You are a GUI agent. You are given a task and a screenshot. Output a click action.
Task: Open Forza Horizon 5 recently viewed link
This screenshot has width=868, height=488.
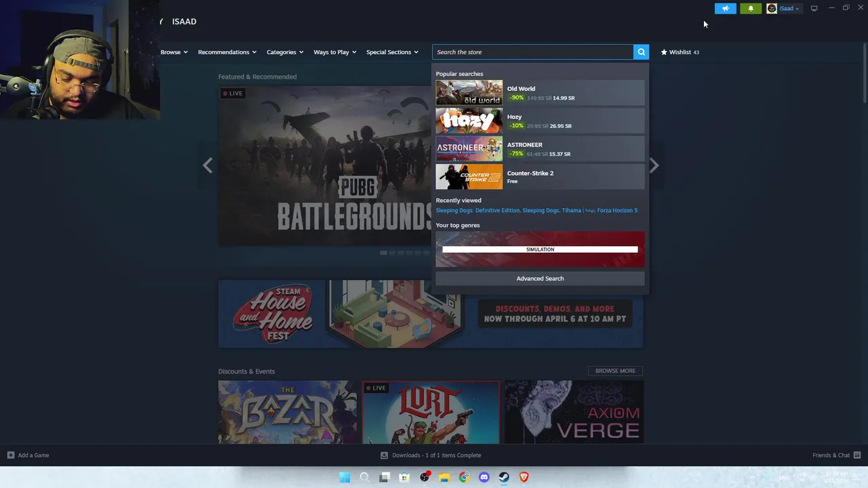click(617, 210)
